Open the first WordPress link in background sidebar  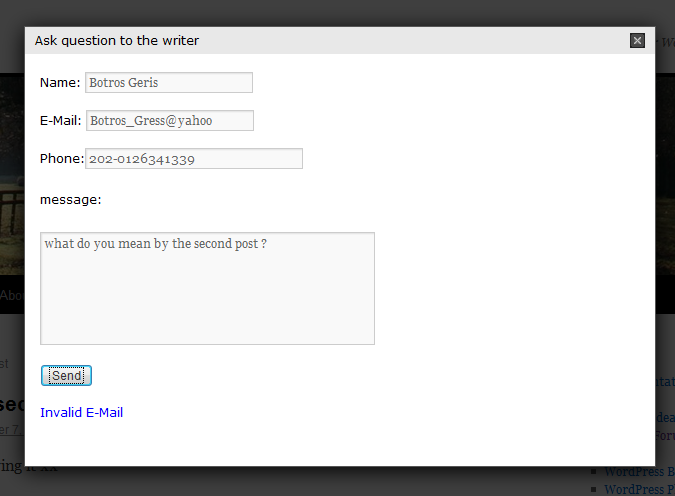639,471
